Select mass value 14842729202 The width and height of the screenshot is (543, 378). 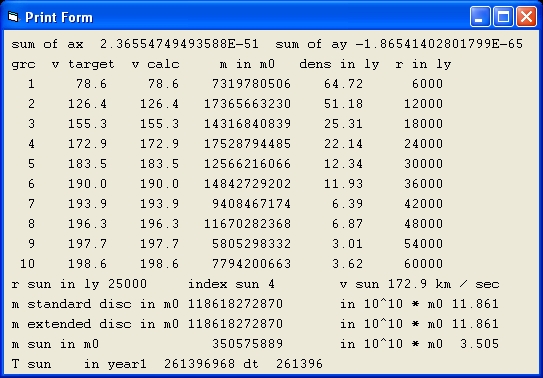(247, 184)
